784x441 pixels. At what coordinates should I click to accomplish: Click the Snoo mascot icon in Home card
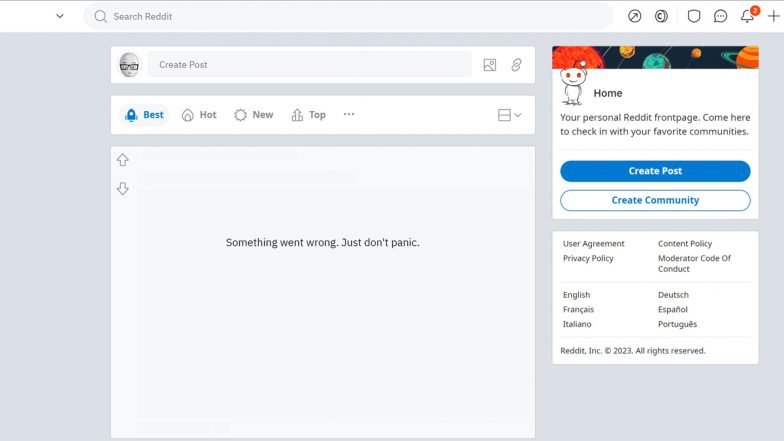click(x=573, y=82)
